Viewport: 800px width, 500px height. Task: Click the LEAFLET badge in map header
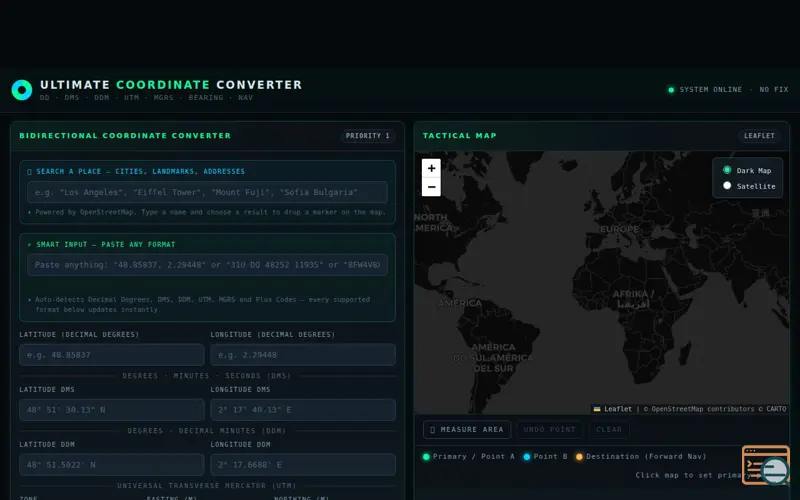[759, 136]
